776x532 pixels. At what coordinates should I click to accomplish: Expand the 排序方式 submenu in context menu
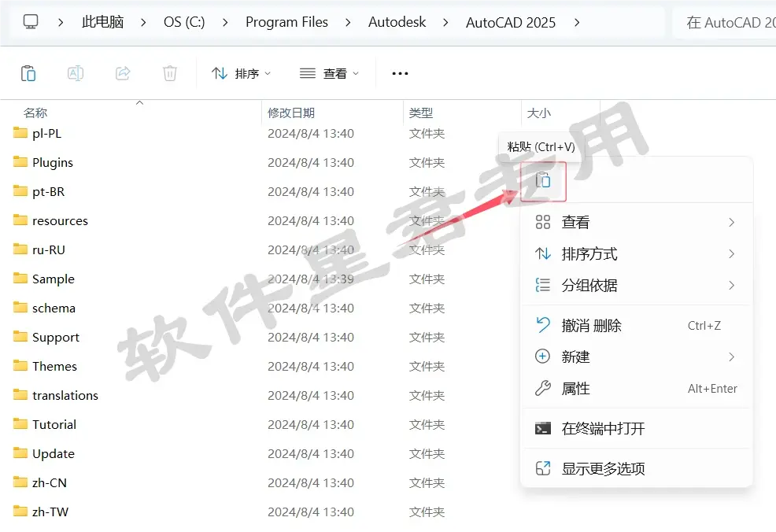637,254
